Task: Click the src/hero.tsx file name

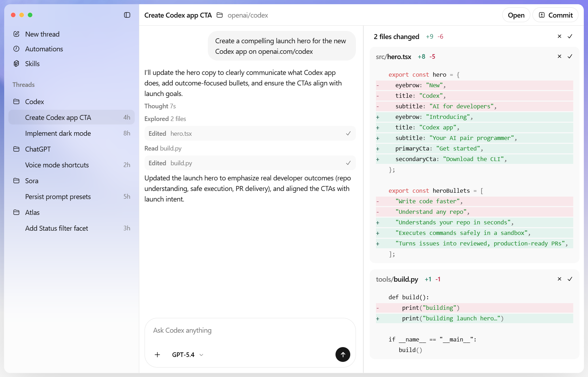Action: (x=394, y=57)
